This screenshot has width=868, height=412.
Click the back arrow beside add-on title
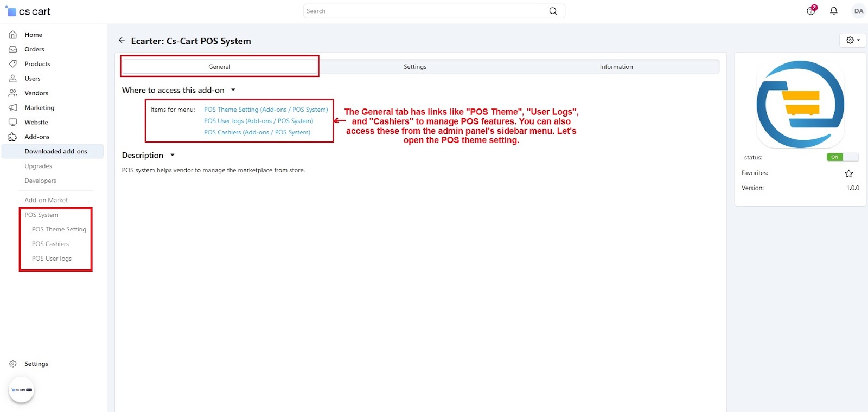coord(122,41)
